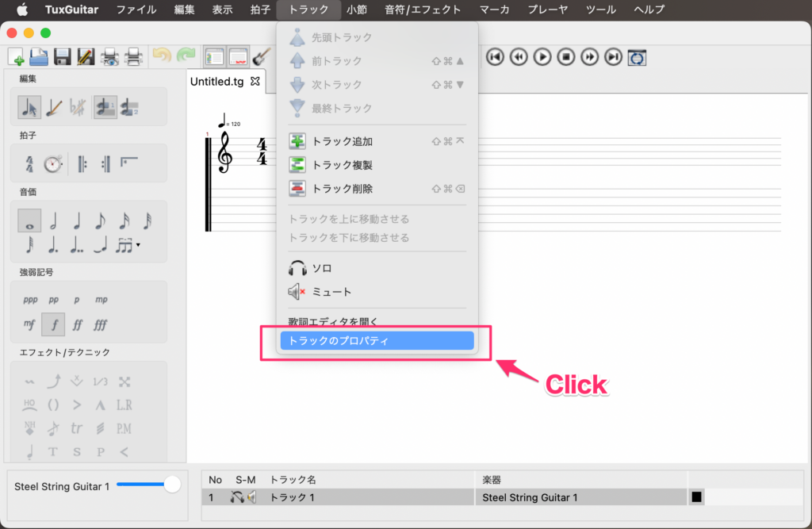The image size is (812, 529).
Task: Choose トラック削除 from the menu
Action: [377, 189]
